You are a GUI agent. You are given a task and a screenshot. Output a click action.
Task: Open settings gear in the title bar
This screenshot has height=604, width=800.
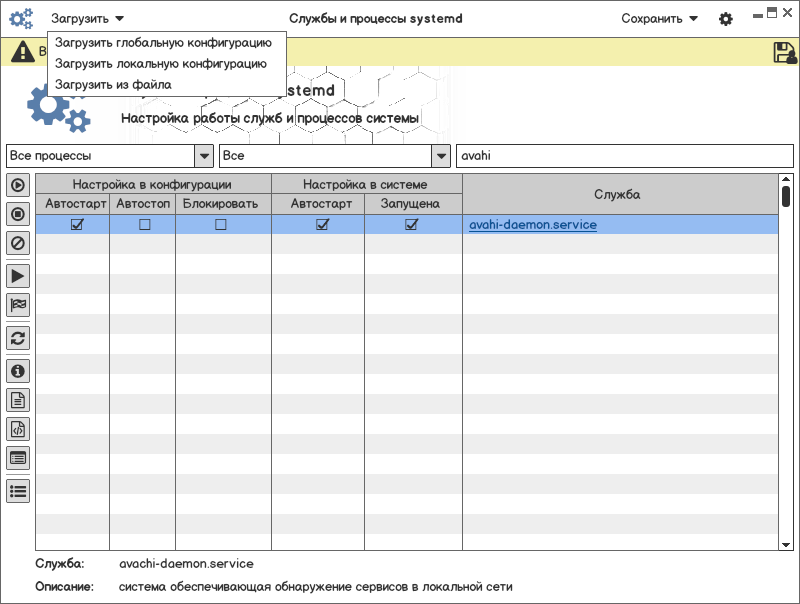click(x=726, y=19)
